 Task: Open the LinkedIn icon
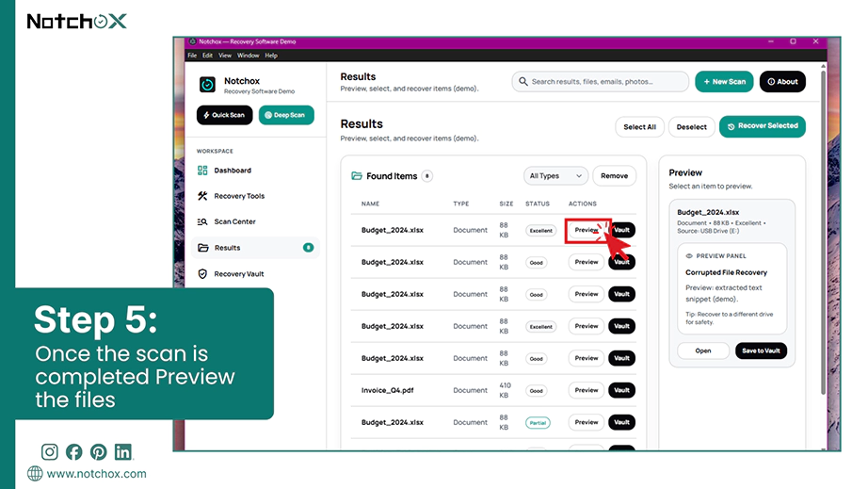pyautogui.click(x=123, y=452)
